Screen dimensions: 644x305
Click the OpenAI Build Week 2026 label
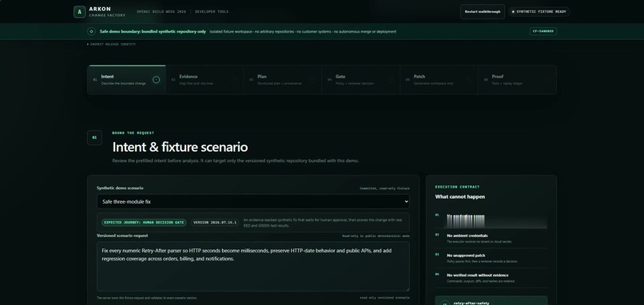pyautogui.click(x=161, y=12)
